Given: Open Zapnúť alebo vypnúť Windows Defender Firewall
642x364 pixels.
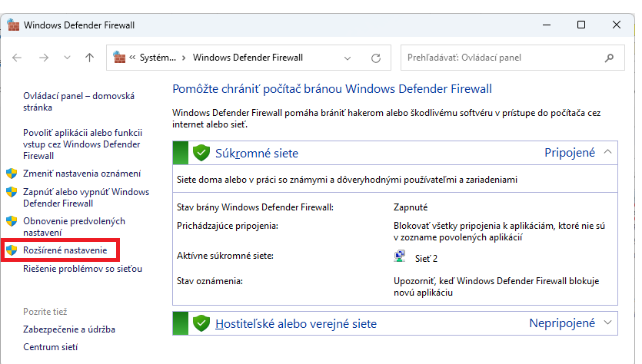Looking at the screenshot, I should (85, 197).
